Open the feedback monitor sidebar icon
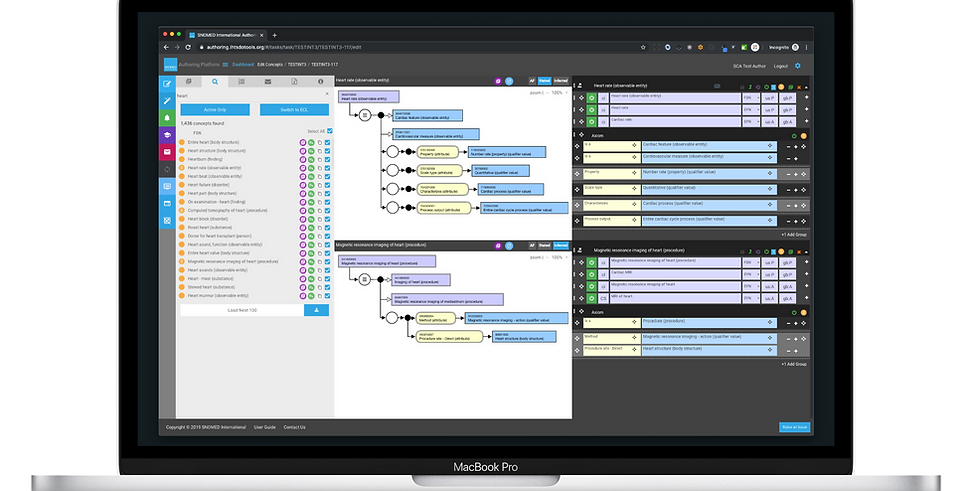The height and width of the screenshot is (491, 973). [168, 186]
